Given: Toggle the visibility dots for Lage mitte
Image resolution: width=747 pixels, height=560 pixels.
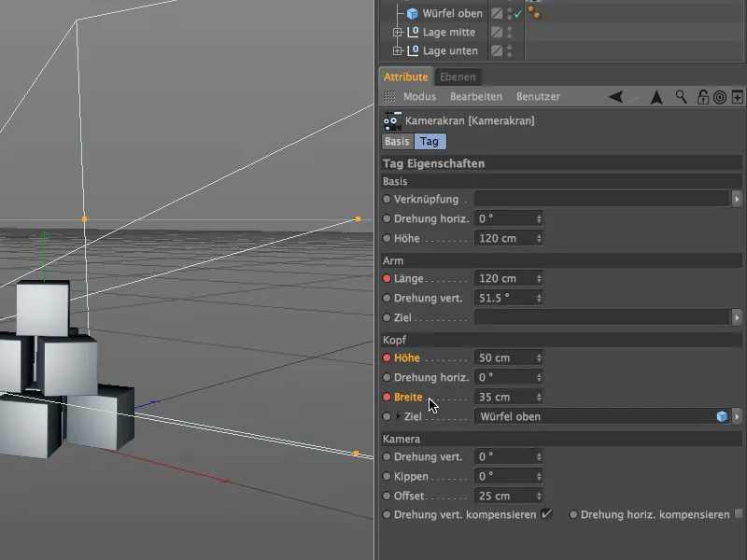Looking at the screenshot, I should click(509, 32).
